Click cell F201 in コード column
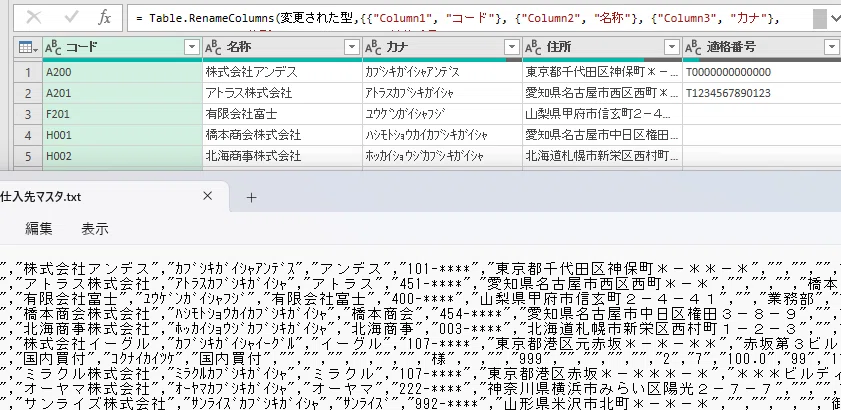841x410 pixels. point(122,114)
